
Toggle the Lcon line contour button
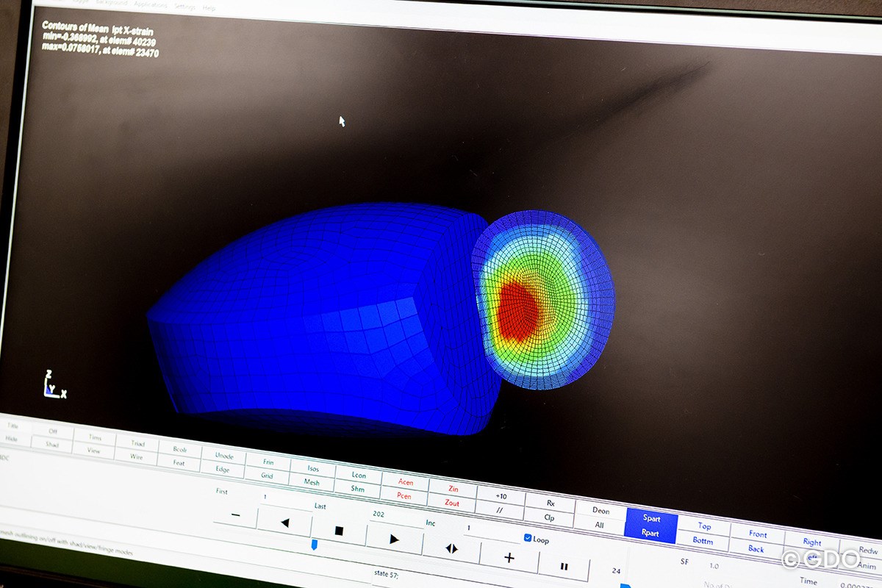[359, 476]
